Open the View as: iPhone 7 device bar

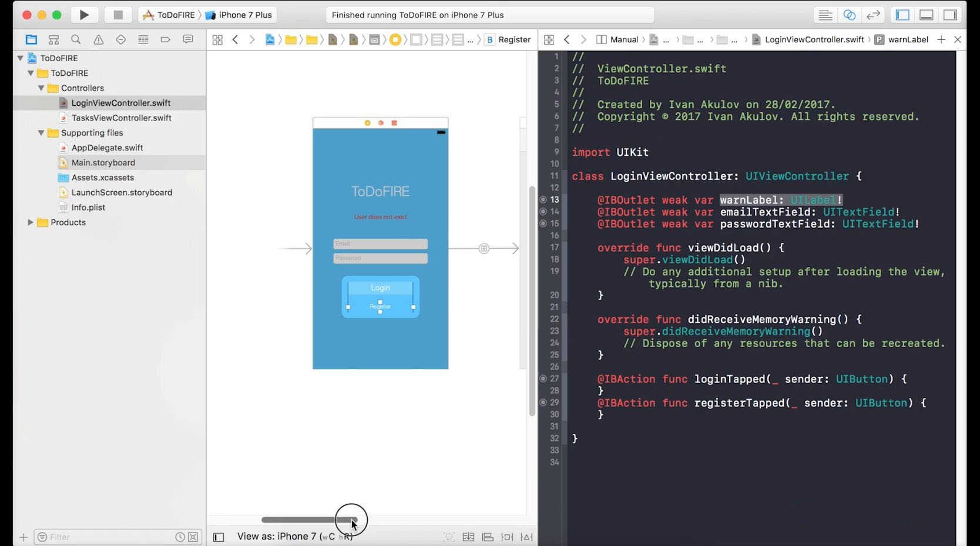pyautogui.click(x=294, y=537)
